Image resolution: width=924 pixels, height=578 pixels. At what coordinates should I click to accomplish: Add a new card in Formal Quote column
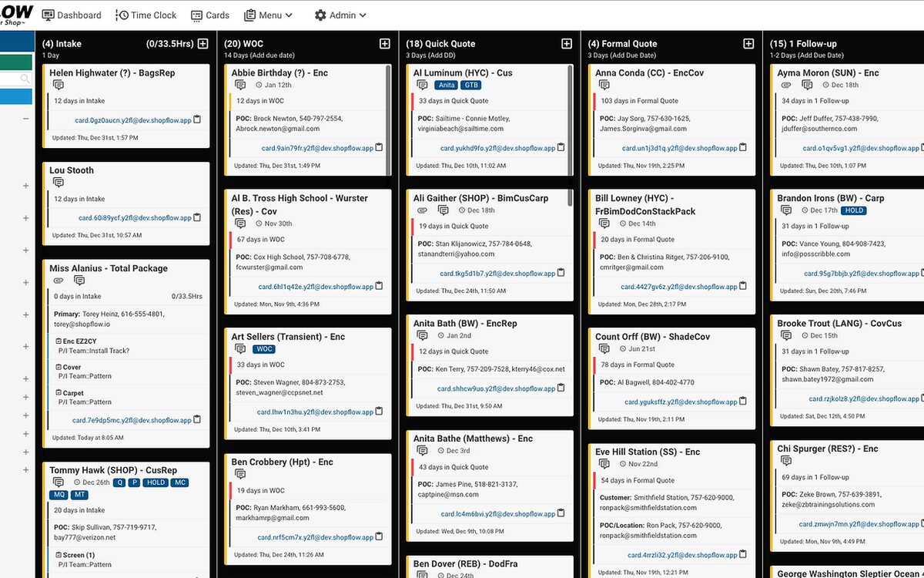click(748, 44)
